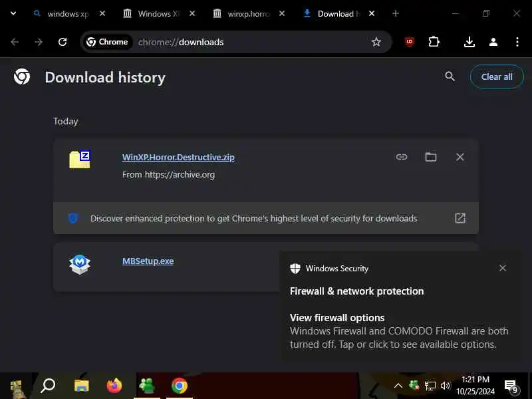Open the uBlock Origin extension icon
Viewport: 532px width, 399px height.
click(x=410, y=42)
